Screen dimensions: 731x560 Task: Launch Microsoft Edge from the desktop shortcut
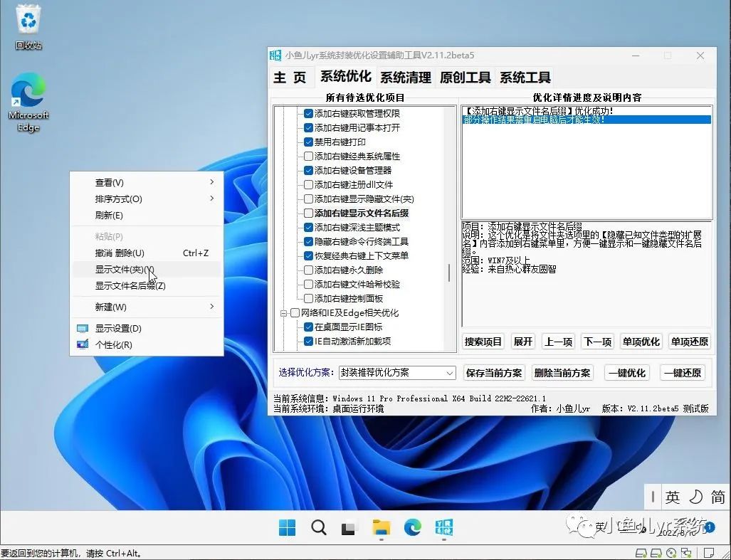28,102
